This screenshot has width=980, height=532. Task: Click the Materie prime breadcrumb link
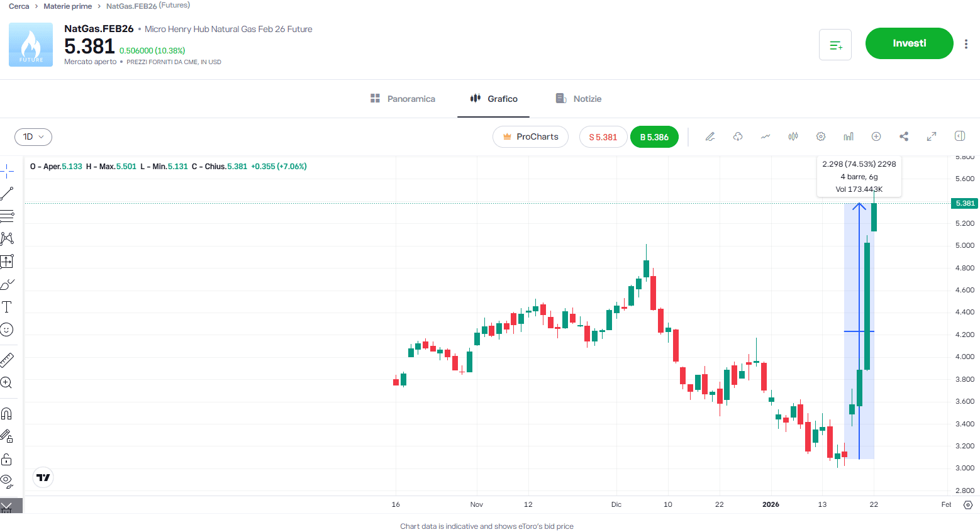[x=68, y=6]
